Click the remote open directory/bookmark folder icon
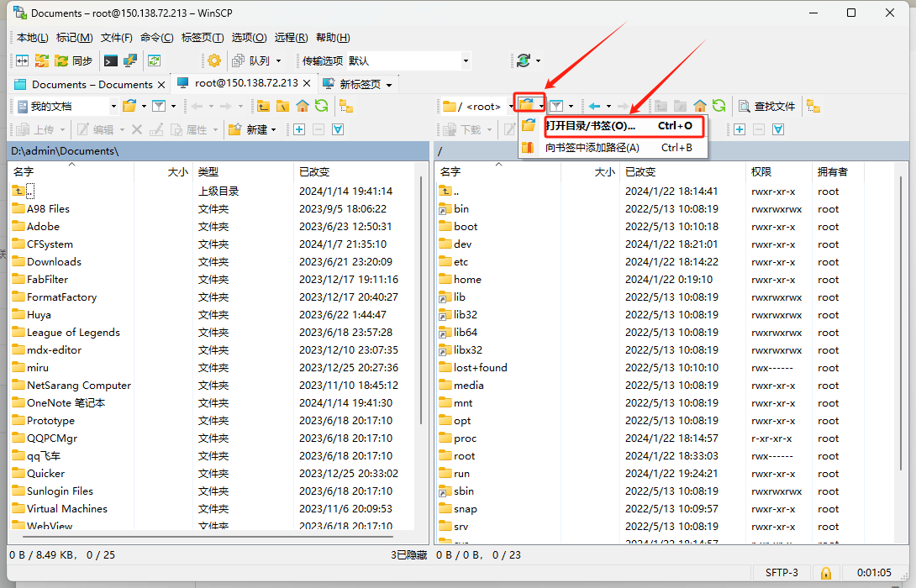916x588 pixels. (x=526, y=105)
